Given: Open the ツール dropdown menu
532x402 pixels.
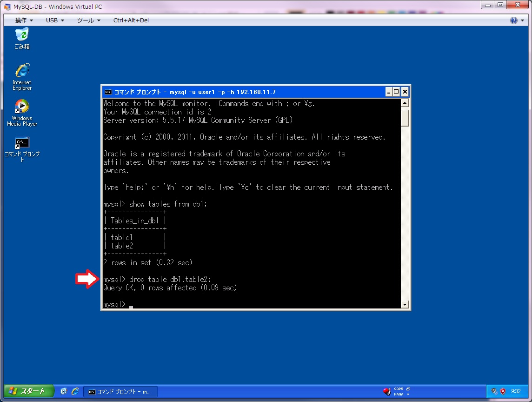Looking at the screenshot, I should tap(89, 20).
